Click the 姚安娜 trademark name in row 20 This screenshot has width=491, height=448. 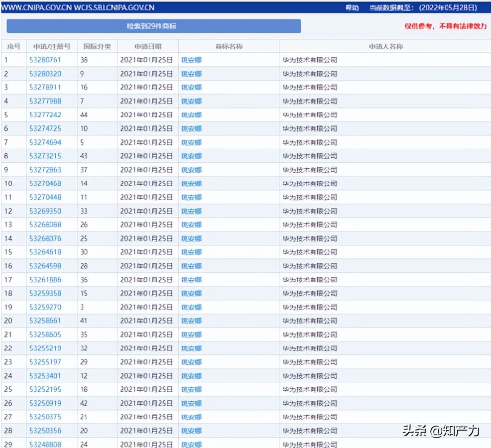pos(191,321)
